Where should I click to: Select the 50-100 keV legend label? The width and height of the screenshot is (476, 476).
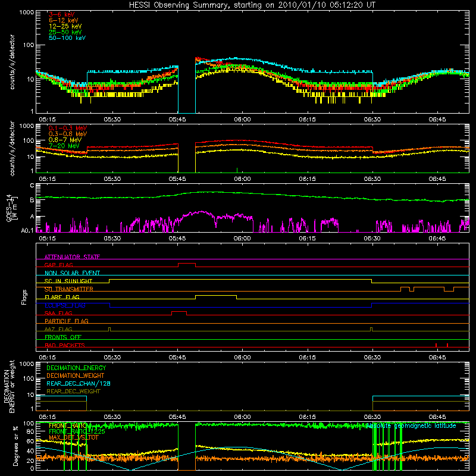tap(67, 38)
